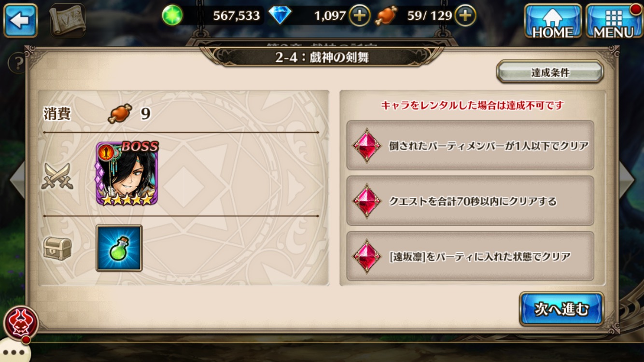Tap the 2-4：戯神の剣舞 title banner
Screen dimensions: 644x362
322,57
